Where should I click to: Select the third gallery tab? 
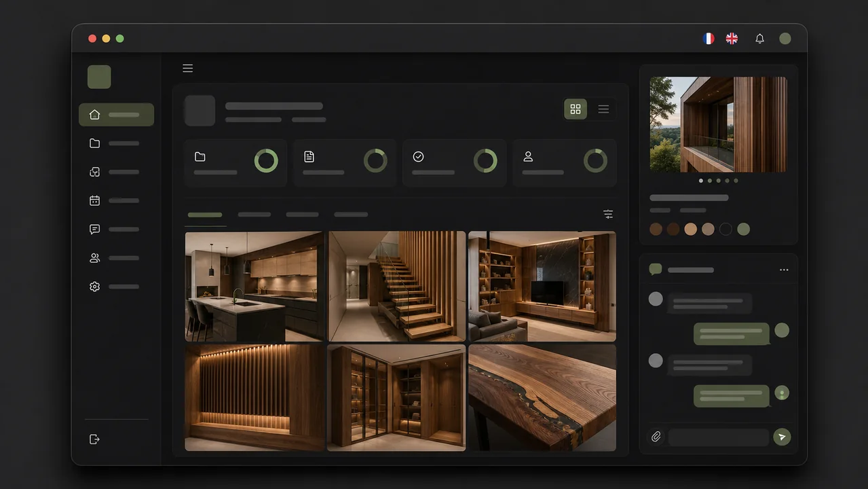tap(303, 215)
